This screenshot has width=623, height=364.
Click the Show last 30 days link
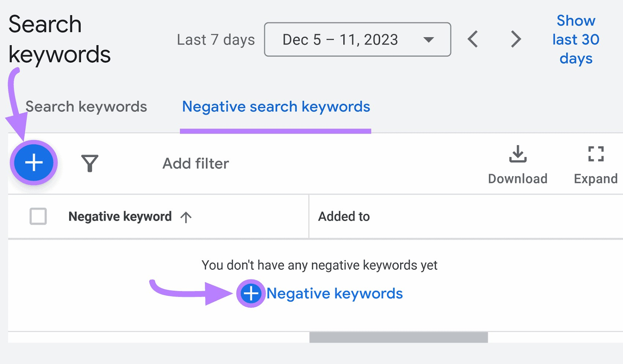pyautogui.click(x=575, y=39)
